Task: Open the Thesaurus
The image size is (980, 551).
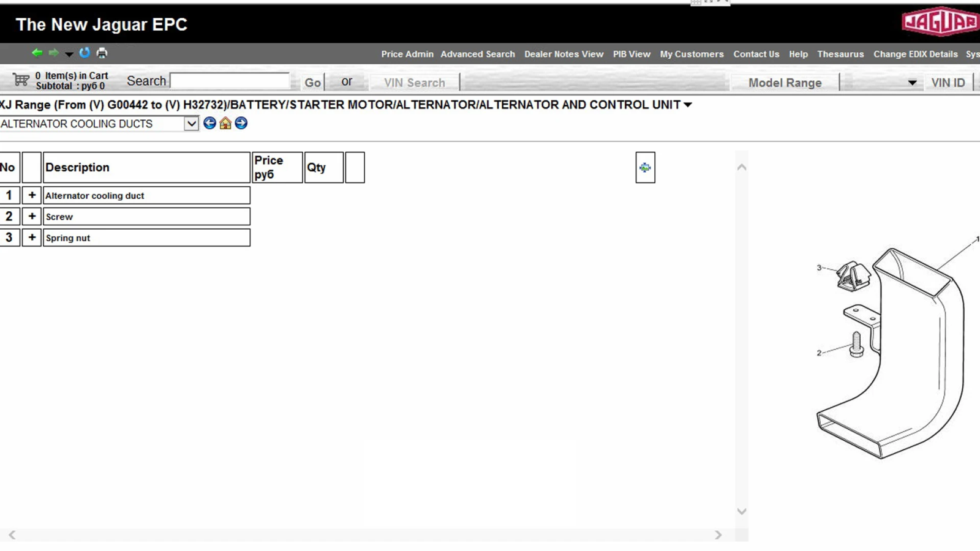Action: (840, 54)
